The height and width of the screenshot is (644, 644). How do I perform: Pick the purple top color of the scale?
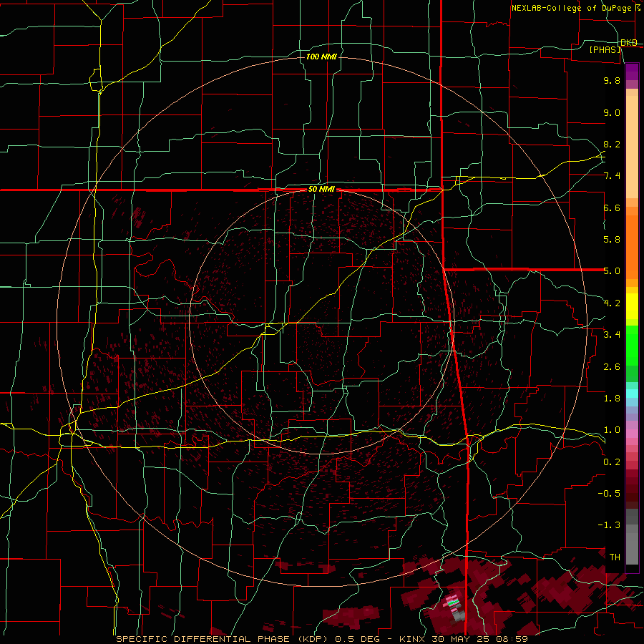632,72
